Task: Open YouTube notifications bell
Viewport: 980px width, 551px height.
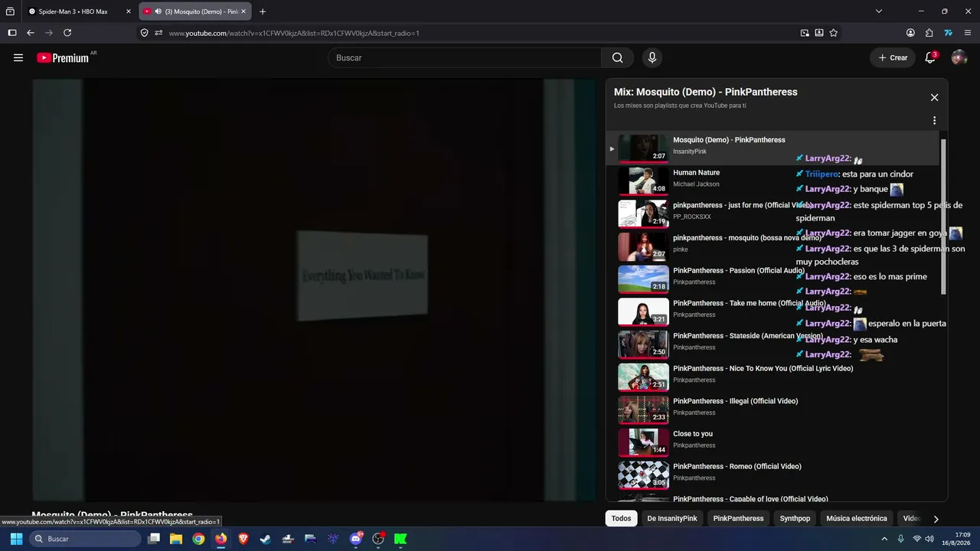Action: 930,57
